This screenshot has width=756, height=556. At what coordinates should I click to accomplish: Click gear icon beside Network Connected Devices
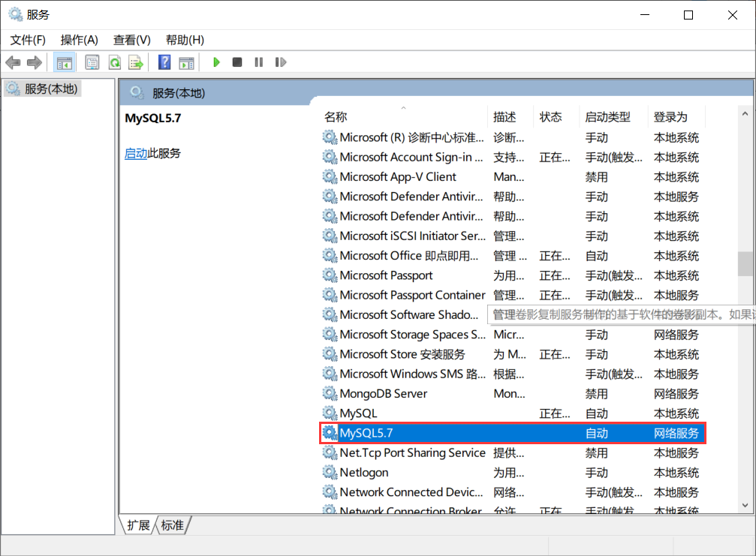(330, 492)
